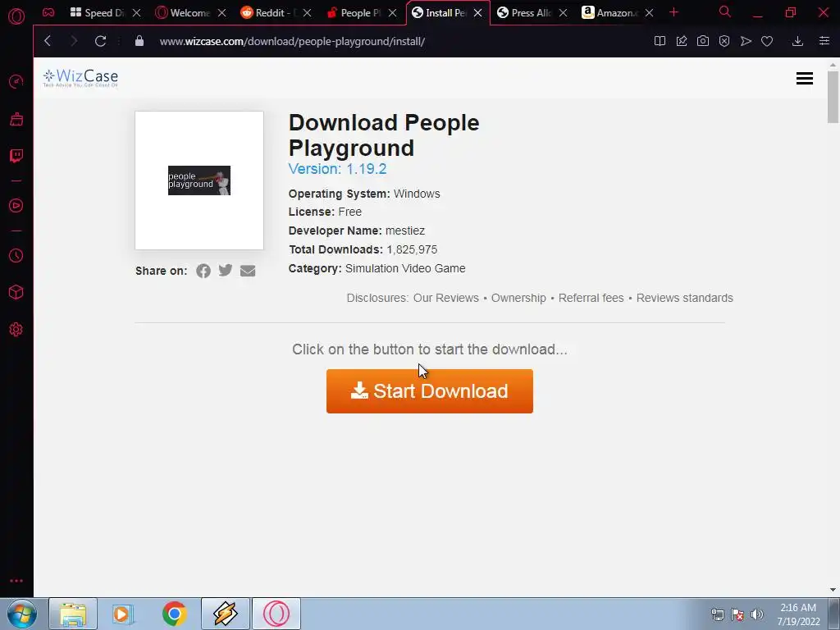Switch to the People Playground tab

pyautogui.click(x=354, y=13)
